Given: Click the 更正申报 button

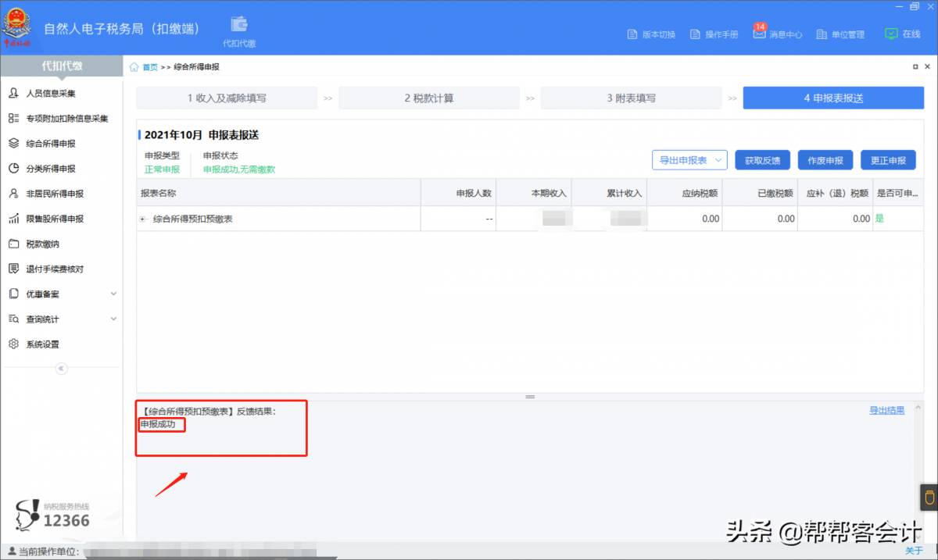Looking at the screenshot, I should coord(888,160).
